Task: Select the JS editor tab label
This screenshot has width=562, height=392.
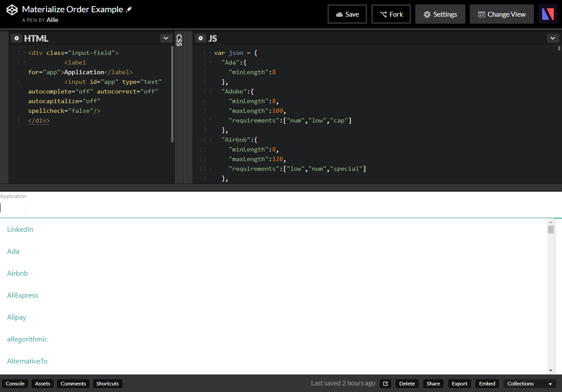Action: (x=213, y=38)
